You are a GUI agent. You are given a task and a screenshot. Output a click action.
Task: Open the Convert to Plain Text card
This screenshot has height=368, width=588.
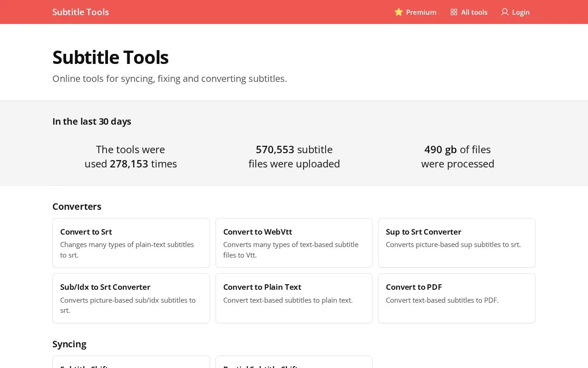[x=294, y=298]
